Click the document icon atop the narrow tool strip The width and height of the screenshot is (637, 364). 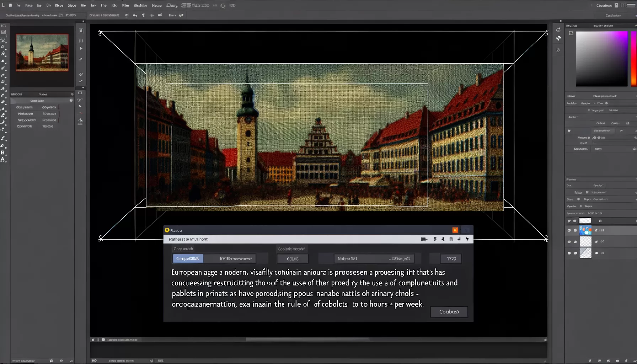[x=81, y=31]
